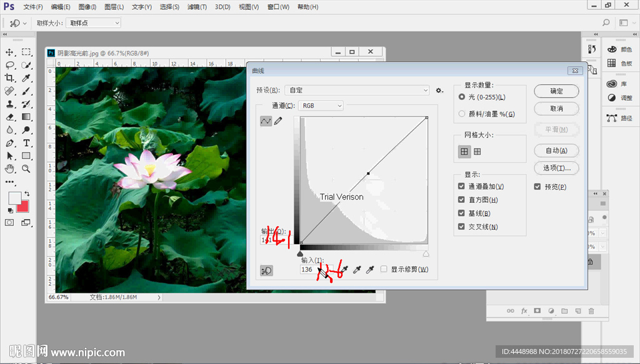The height and width of the screenshot is (364, 640).
Task: Uncheck the 直方图 checkbox
Action: coord(461,200)
